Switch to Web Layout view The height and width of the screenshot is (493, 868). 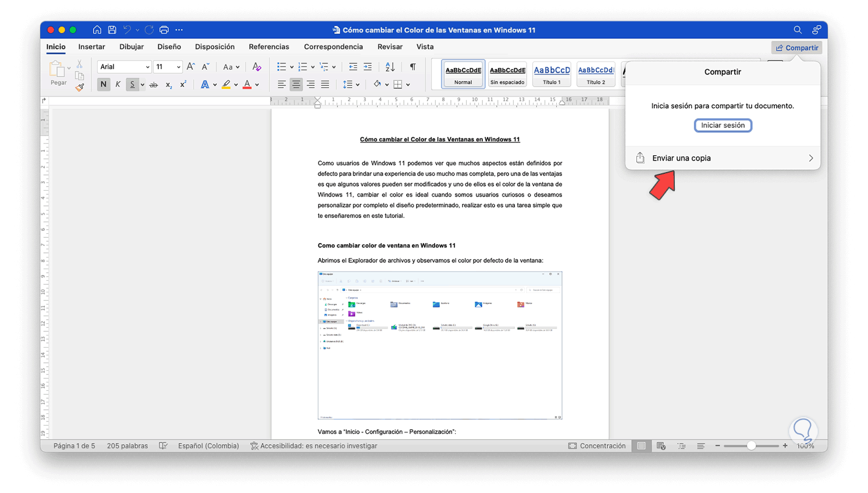click(661, 446)
